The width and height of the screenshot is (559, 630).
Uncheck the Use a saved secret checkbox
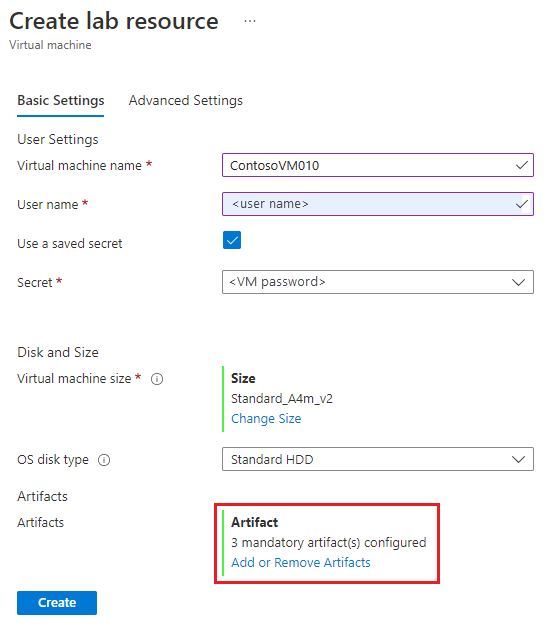[232, 240]
